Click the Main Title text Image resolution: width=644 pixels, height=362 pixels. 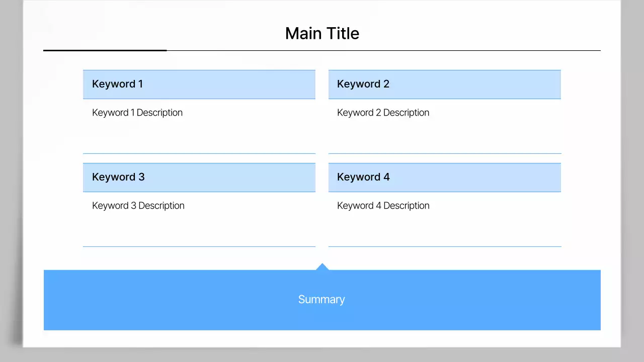(x=322, y=33)
